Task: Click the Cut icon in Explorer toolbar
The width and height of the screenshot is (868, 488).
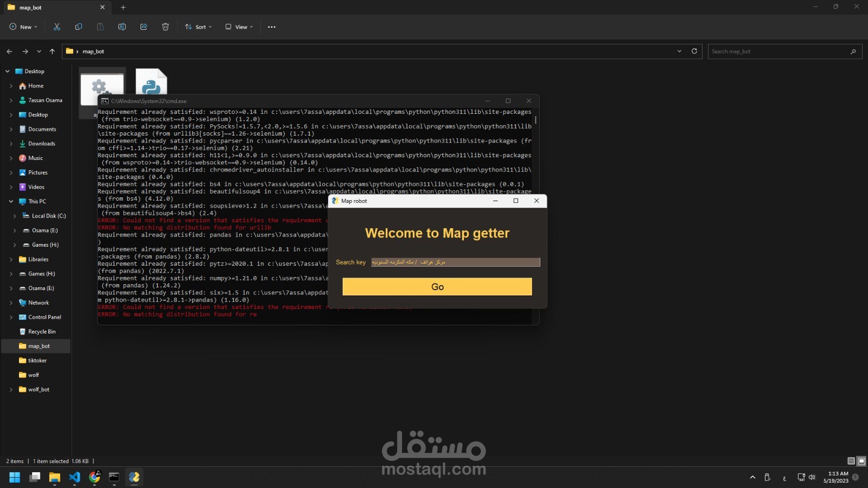Action: pyautogui.click(x=57, y=27)
